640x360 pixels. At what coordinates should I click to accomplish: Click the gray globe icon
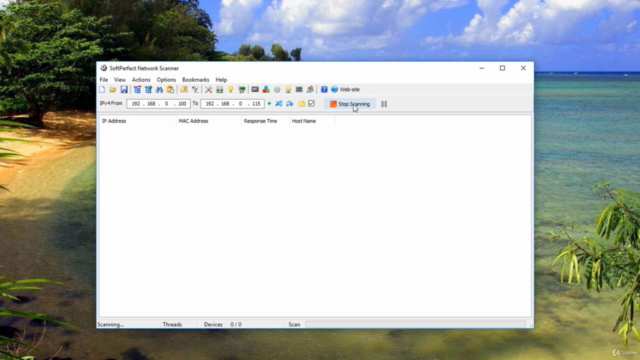(x=277, y=89)
